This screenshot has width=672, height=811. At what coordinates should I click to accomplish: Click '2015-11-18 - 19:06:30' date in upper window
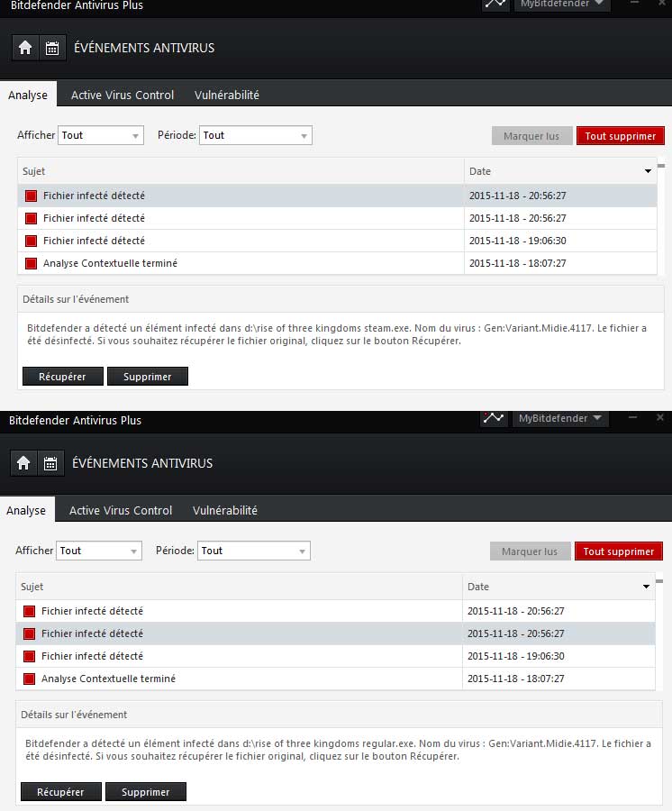pyautogui.click(x=517, y=241)
